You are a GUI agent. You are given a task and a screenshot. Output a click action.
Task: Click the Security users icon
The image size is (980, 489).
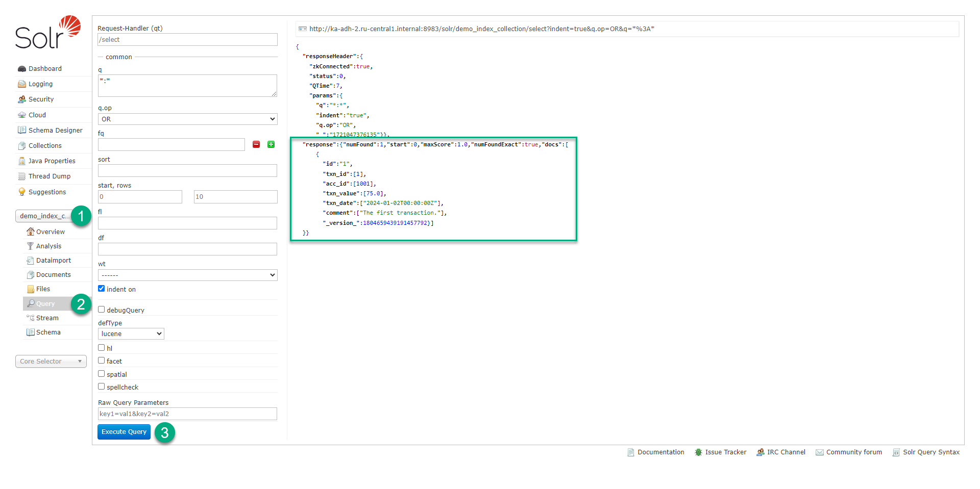coord(22,99)
